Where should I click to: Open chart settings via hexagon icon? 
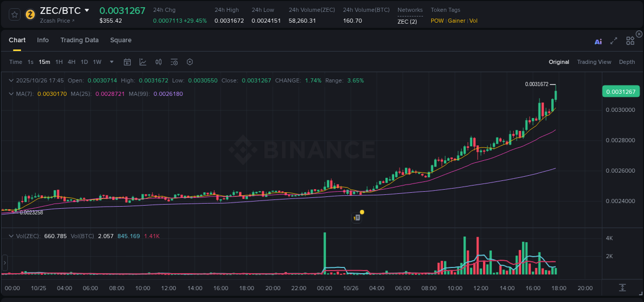point(190,62)
